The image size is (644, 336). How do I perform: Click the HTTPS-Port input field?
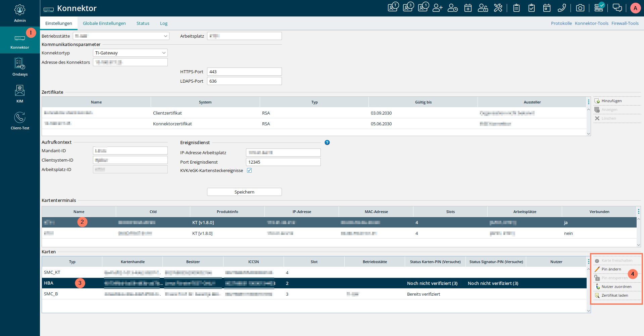pos(244,72)
